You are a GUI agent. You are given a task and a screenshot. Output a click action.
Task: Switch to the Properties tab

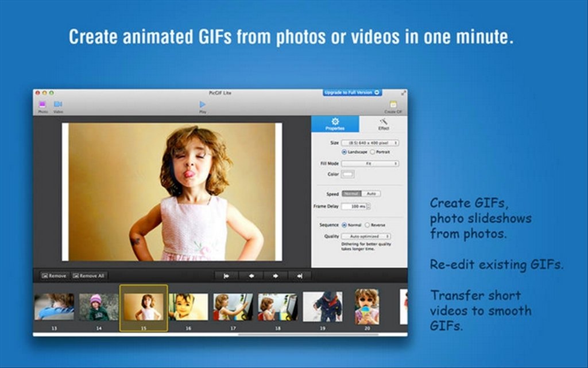tap(335, 124)
